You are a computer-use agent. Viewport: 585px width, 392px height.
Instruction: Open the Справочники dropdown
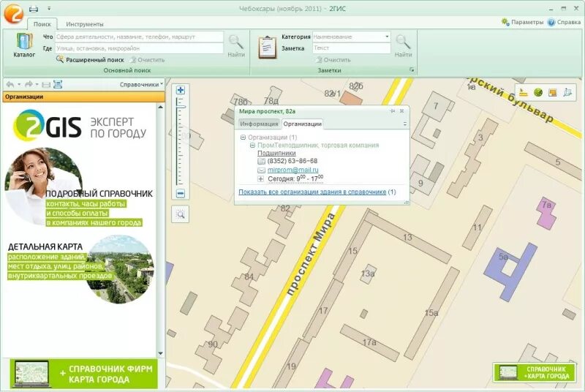(x=141, y=85)
